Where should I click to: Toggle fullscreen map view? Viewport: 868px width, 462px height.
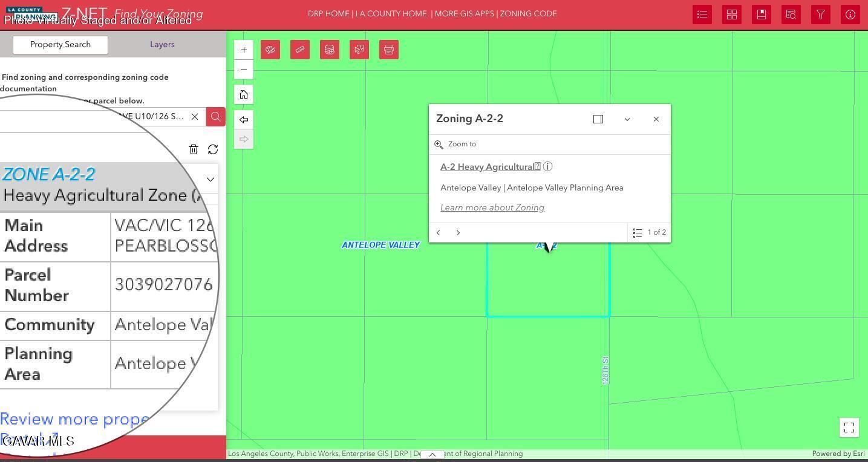(849, 428)
